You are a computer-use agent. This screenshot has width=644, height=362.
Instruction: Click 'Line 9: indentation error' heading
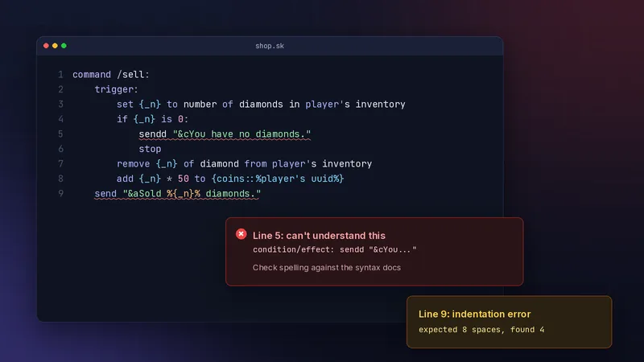coord(474,314)
